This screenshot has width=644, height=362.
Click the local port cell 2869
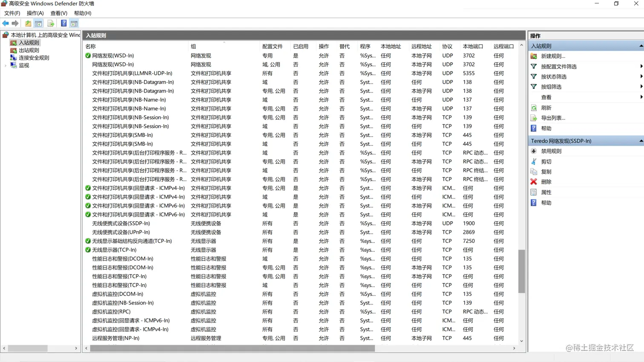pyautogui.click(x=469, y=233)
